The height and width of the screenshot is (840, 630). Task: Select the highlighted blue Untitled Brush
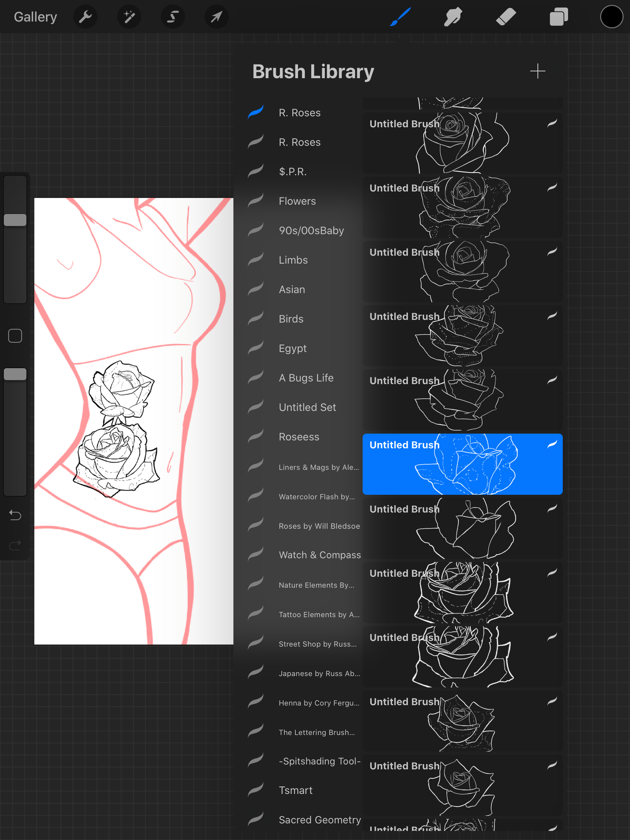[x=462, y=464]
